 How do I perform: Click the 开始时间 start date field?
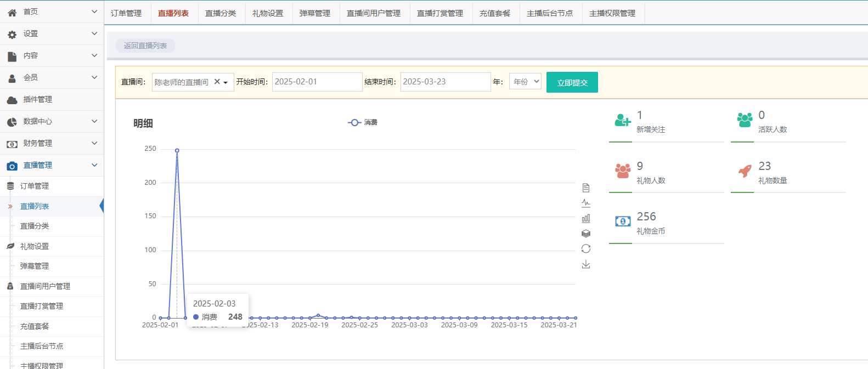[x=317, y=82]
